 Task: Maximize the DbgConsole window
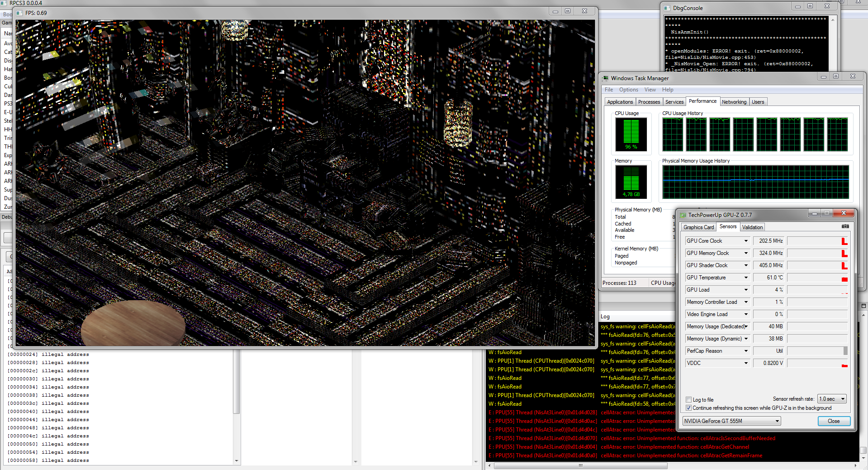point(810,6)
